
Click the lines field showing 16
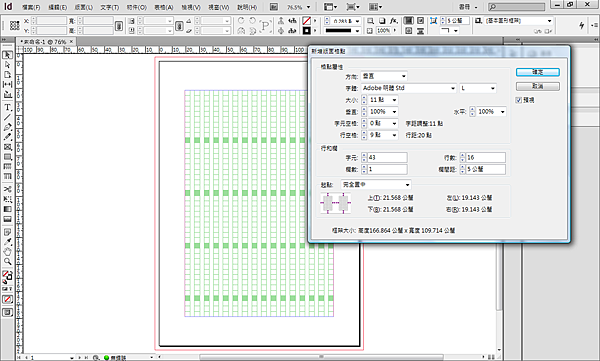click(486, 157)
